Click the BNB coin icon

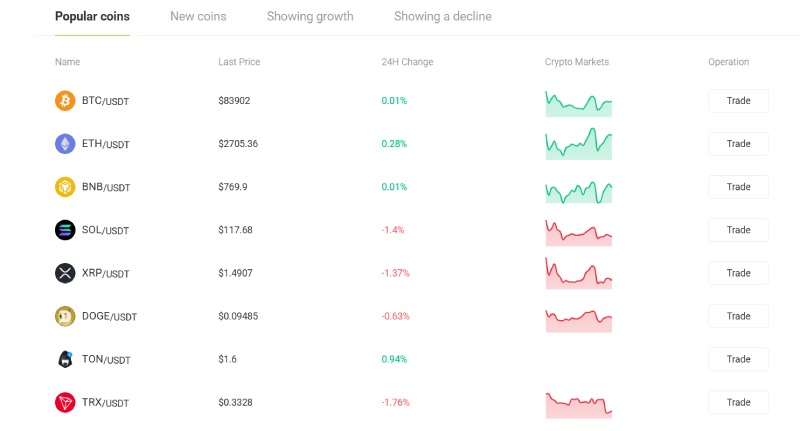point(65,187)
